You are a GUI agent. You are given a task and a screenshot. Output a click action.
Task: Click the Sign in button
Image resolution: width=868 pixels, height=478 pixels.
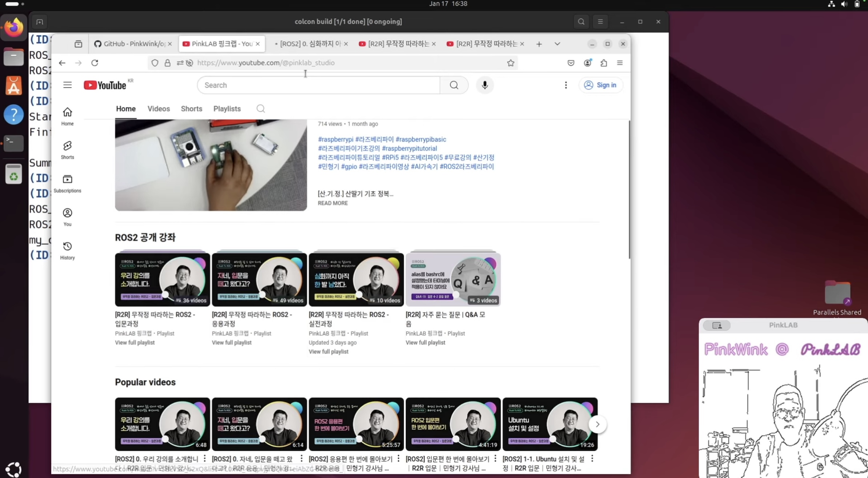600,85
